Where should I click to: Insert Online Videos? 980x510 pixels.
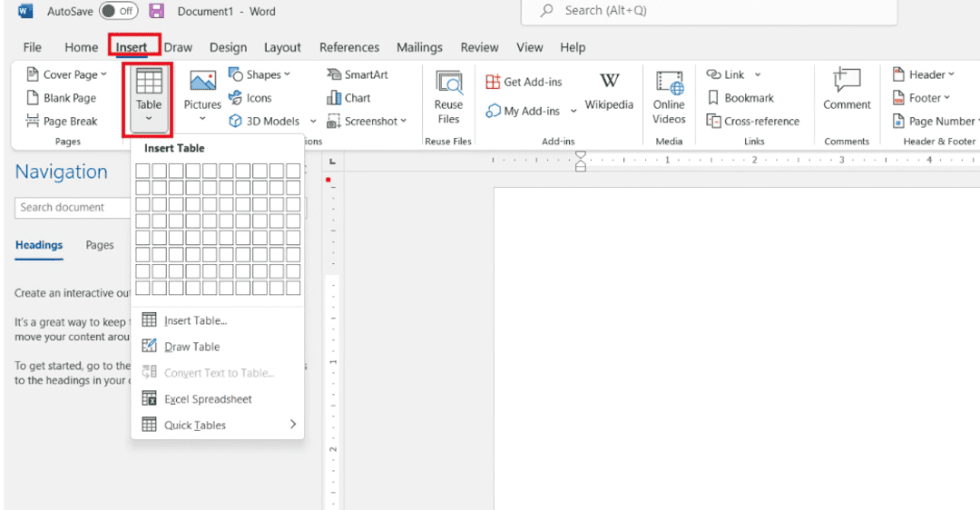coord(670,98)
